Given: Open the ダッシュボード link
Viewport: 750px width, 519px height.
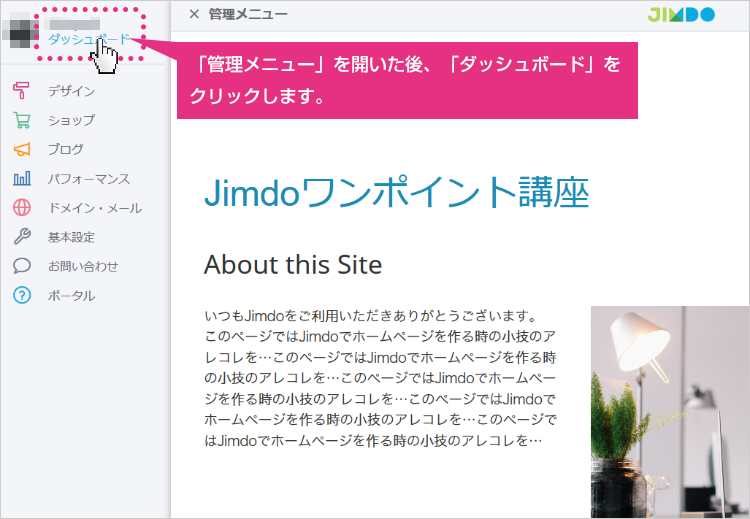Looking at the screenshot, I should tap(89, 39).
